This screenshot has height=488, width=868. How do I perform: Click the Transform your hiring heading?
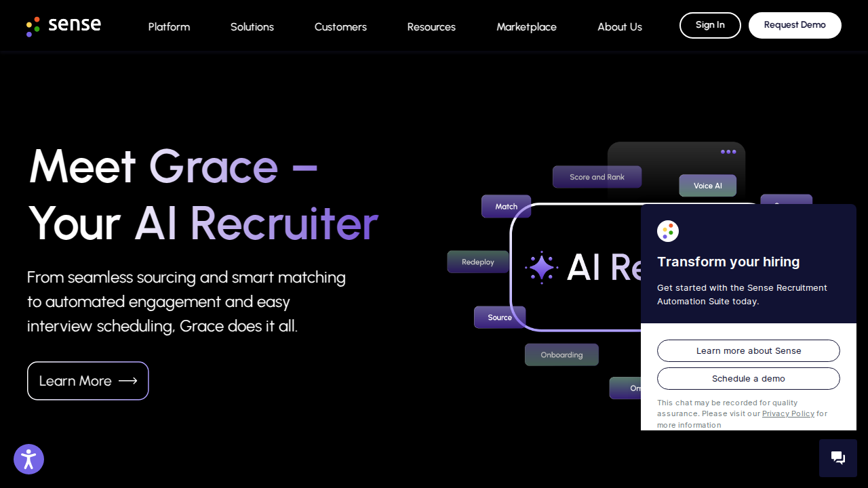[x=728, y=262]
